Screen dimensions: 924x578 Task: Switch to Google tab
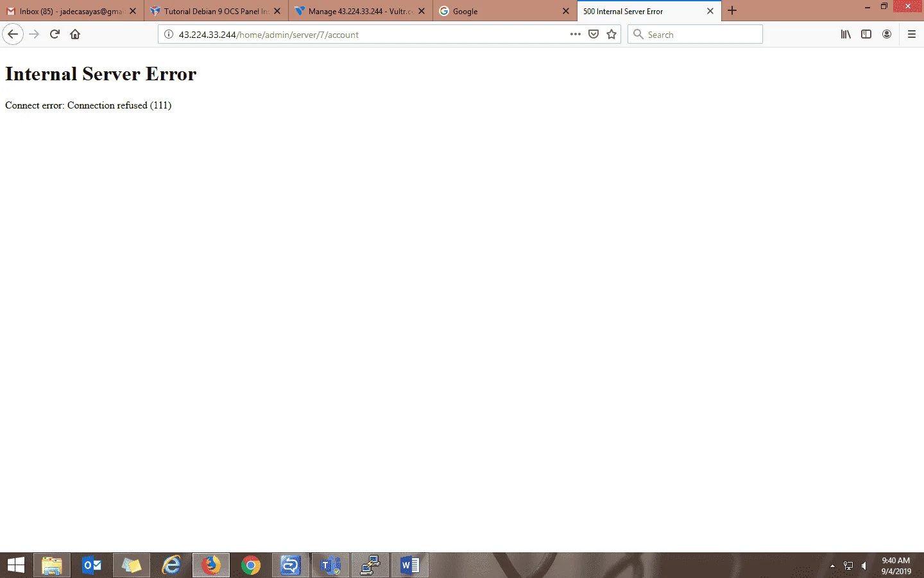505,11
